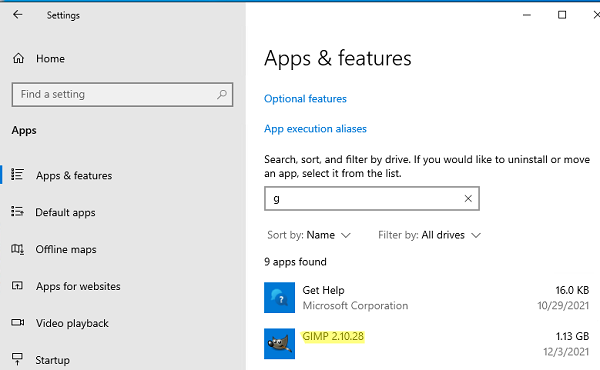Open the Optional features link
This screenshot has height=370, width=600.
305,99
